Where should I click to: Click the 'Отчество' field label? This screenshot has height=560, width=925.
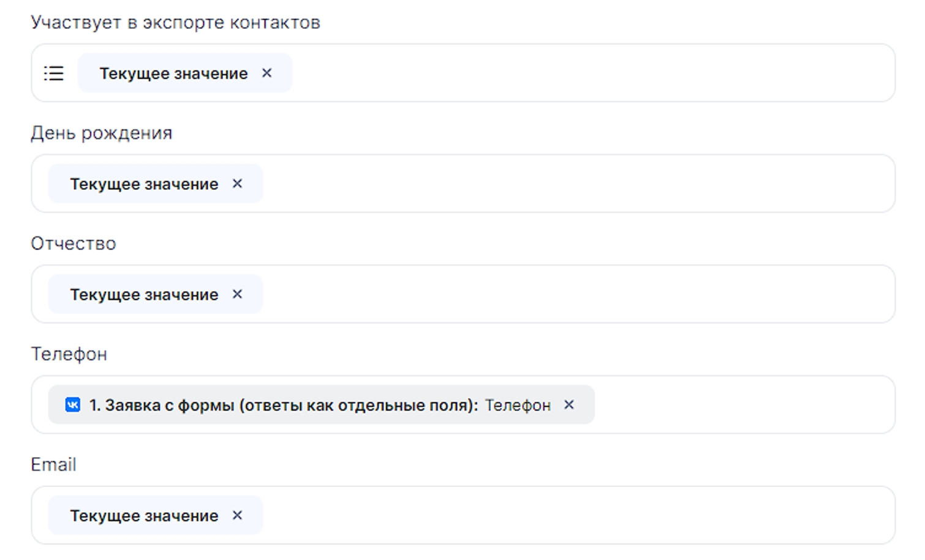point(74,244)
